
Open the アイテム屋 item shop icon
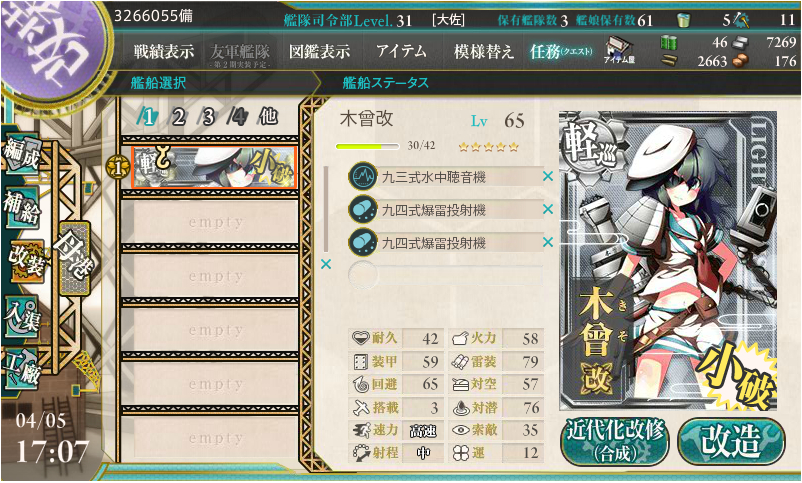pos(619,51)
